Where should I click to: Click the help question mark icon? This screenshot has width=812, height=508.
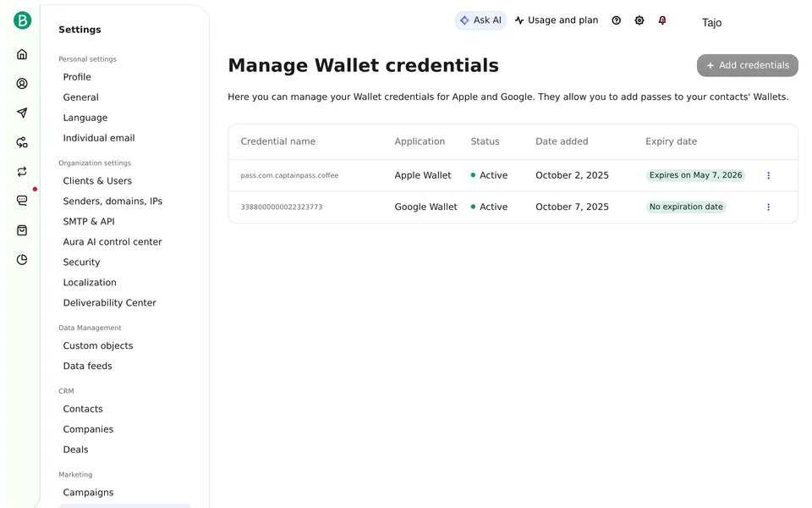[x=617, y=20]
